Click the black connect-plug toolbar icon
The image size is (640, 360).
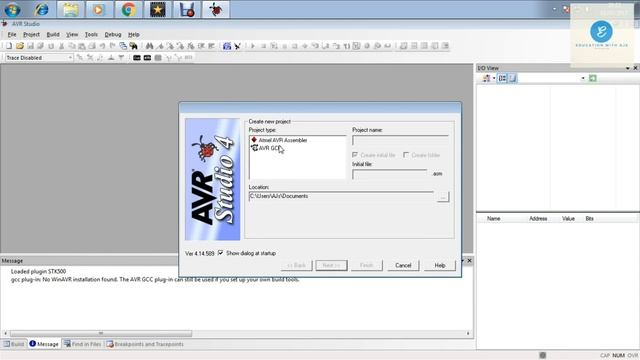[238, 46]
